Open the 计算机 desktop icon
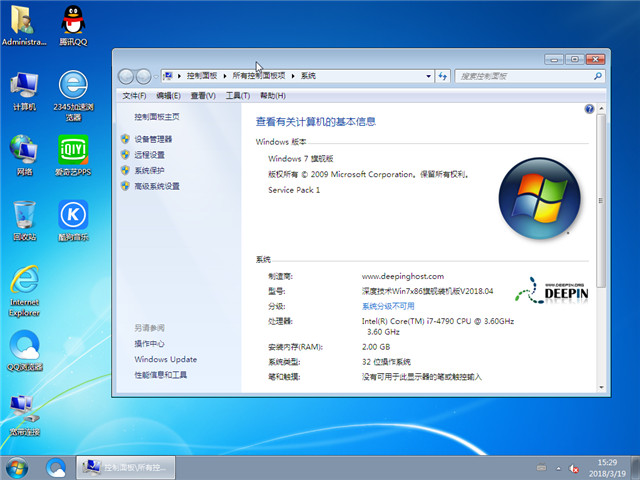 (24, 91)
